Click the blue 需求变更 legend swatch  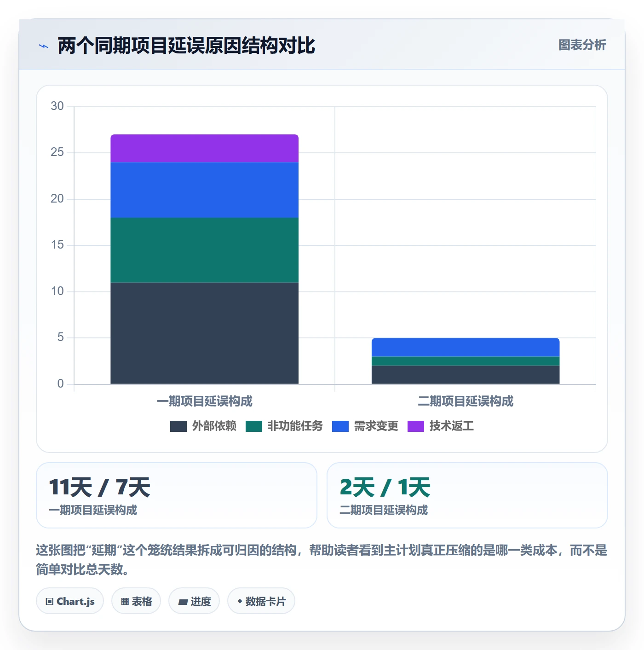(x=340, y=426)
